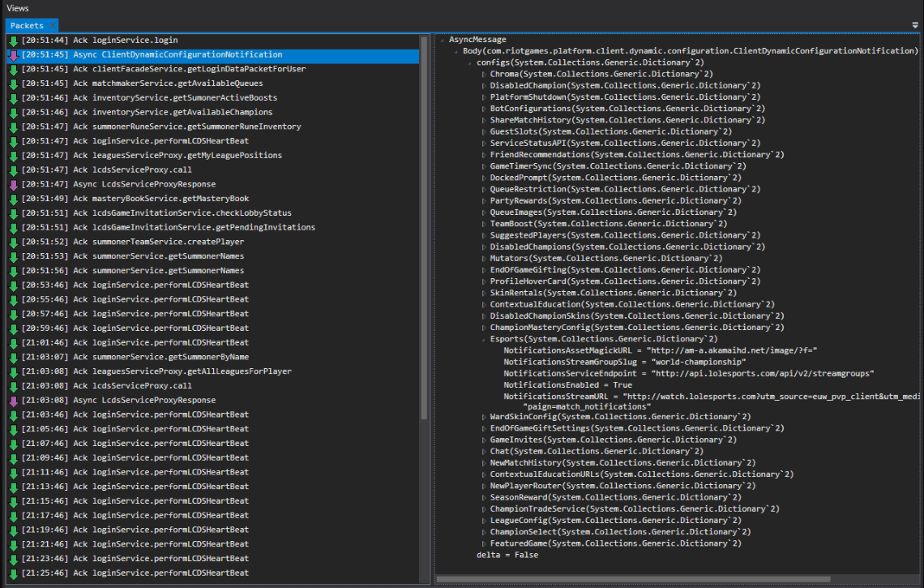Click green arrow icon beside getAllLeaguesForPlayer

click(14, 372)
